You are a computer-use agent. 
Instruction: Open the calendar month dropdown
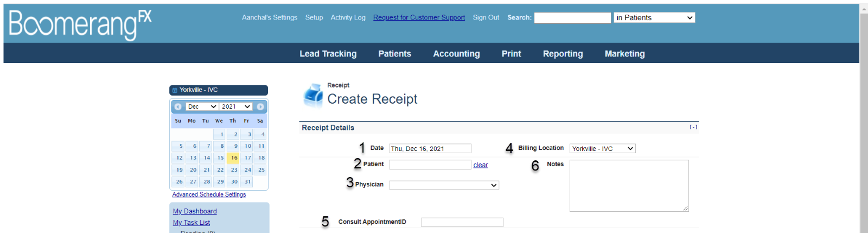pos(202,106)
